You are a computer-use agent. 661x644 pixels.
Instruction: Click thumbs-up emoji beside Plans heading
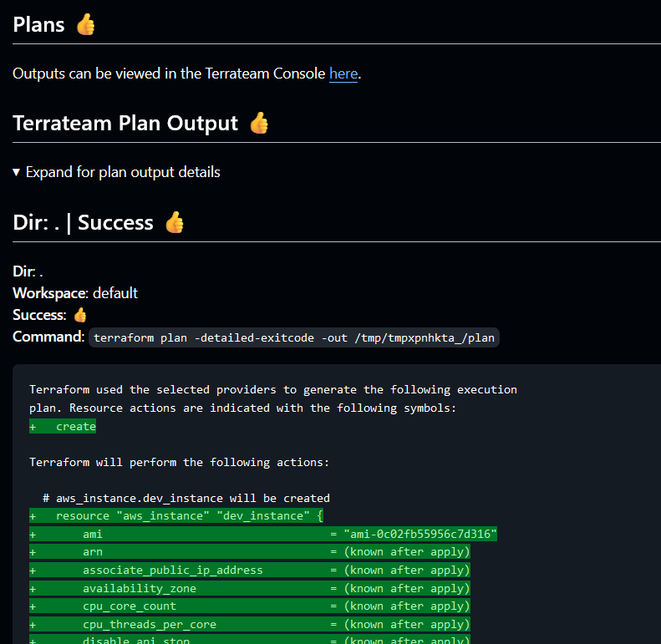86,24
